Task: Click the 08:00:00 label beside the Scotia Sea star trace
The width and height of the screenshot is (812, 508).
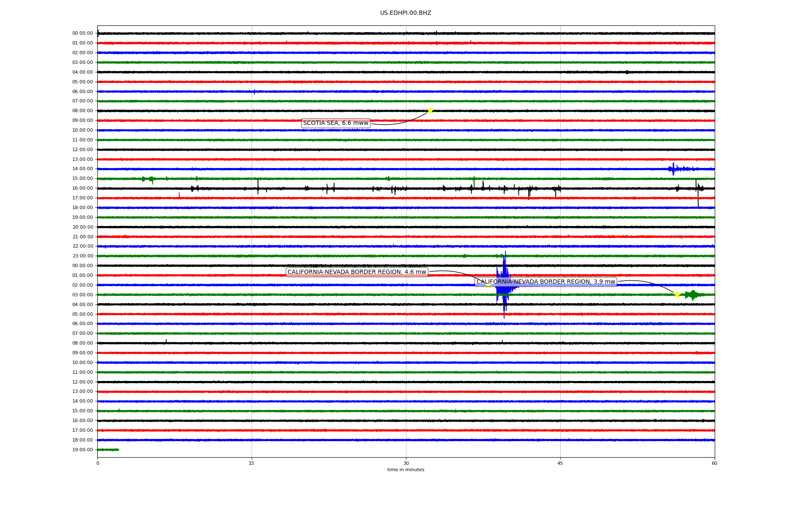Action: [82, 111]
